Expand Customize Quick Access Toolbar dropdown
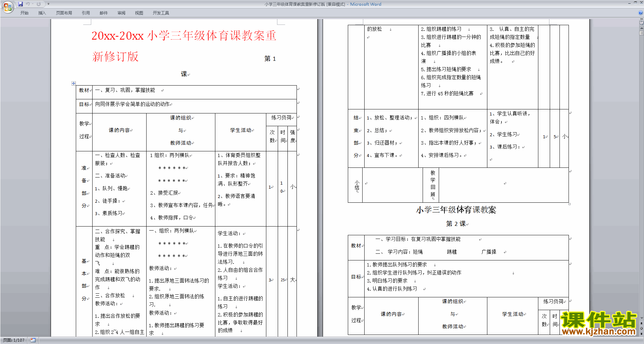Image resolution: width=644 pixels, height=344 pixels. (x=48, y=4)
